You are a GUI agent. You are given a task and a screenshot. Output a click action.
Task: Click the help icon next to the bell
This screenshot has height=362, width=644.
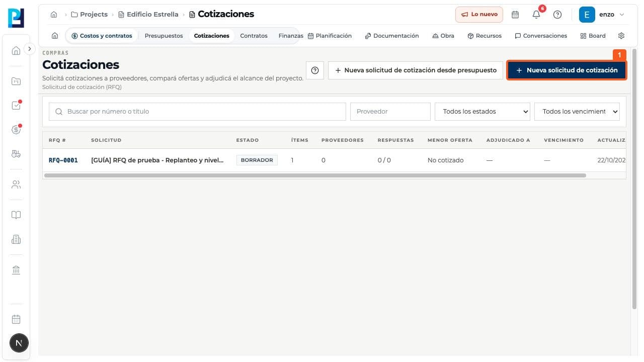(557, 15)
